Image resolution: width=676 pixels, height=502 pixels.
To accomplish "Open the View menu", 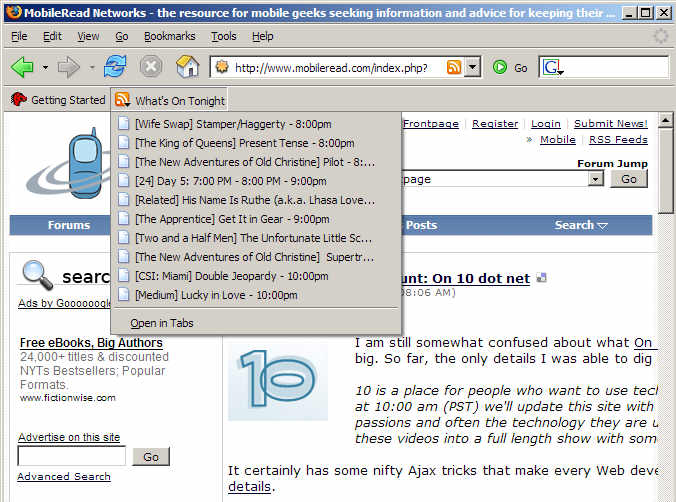I will pyautogui.click(x=88, y=36).
